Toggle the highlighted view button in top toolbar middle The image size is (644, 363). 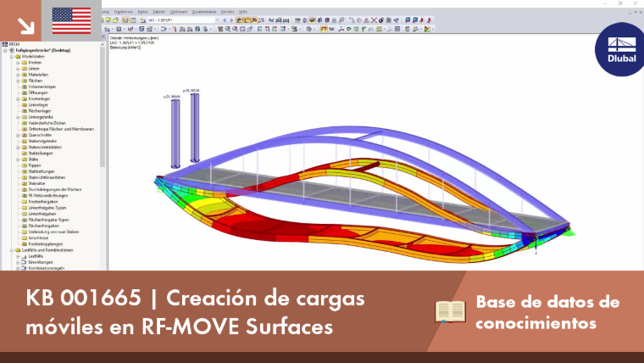[312, 20]
